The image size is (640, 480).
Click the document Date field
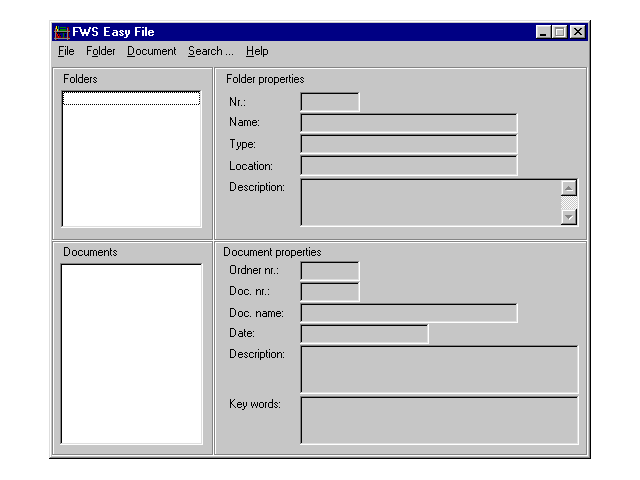coord(364,334)
